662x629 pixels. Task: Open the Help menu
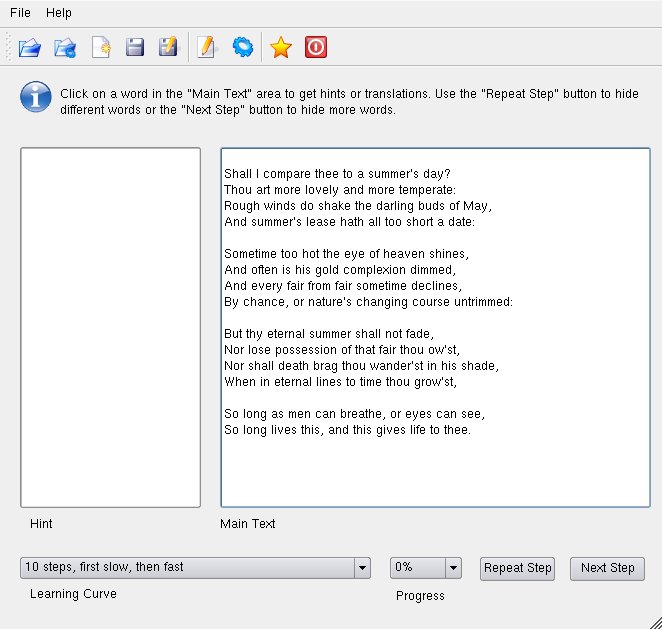click(59, 13)
